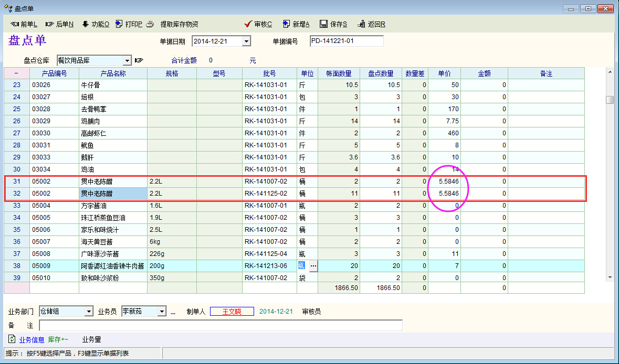
Task: Open the 业务信息 link
Action: (32, 339)
